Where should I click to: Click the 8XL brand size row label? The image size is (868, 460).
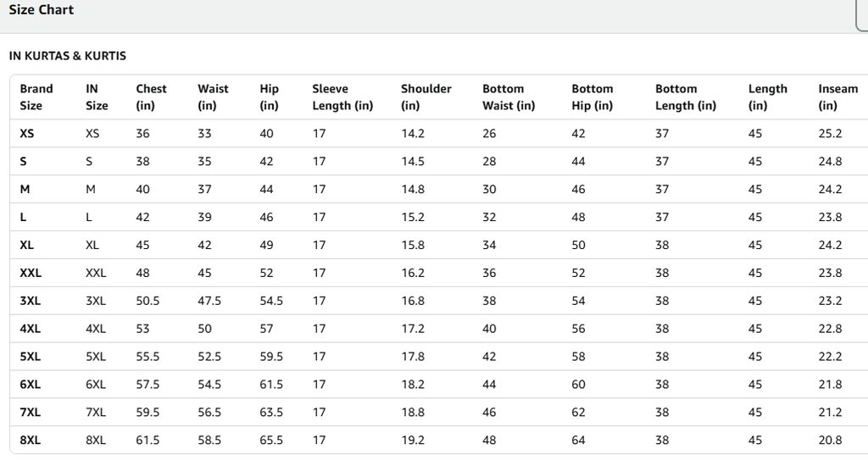click(x=31, y=441)
